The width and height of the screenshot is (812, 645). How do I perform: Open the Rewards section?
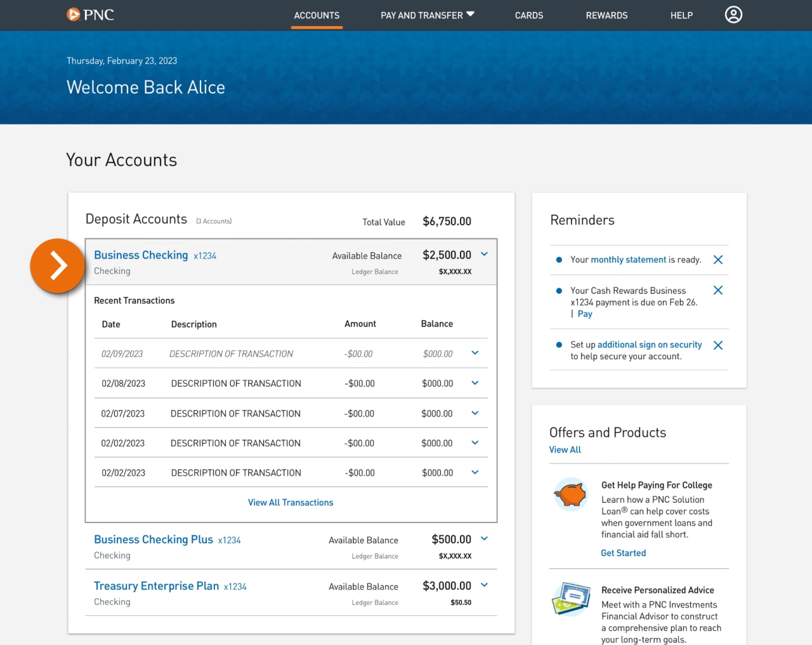(x=606, y=15)
